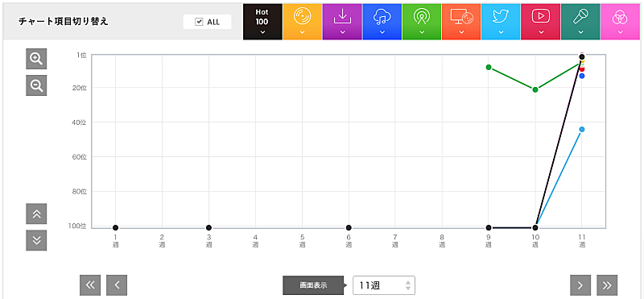Click the 40位 axis label
The width and height of the screenshot is (644, 299).
coord(80,123)
